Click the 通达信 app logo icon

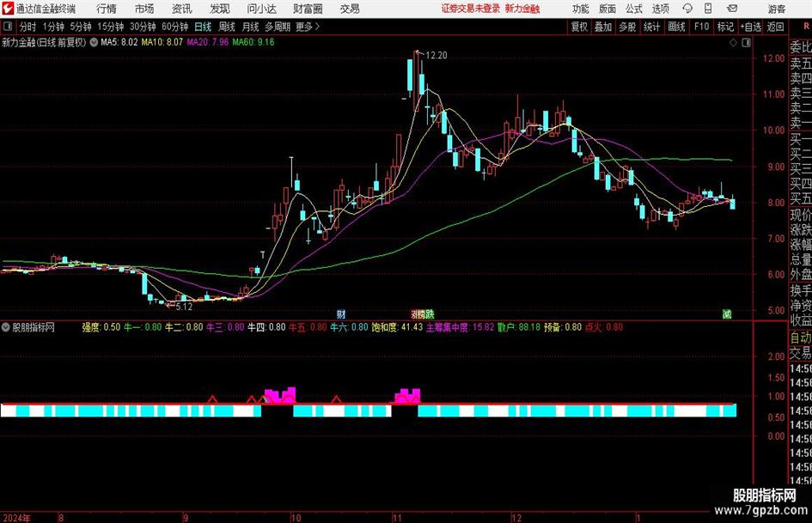coord(8,9)
